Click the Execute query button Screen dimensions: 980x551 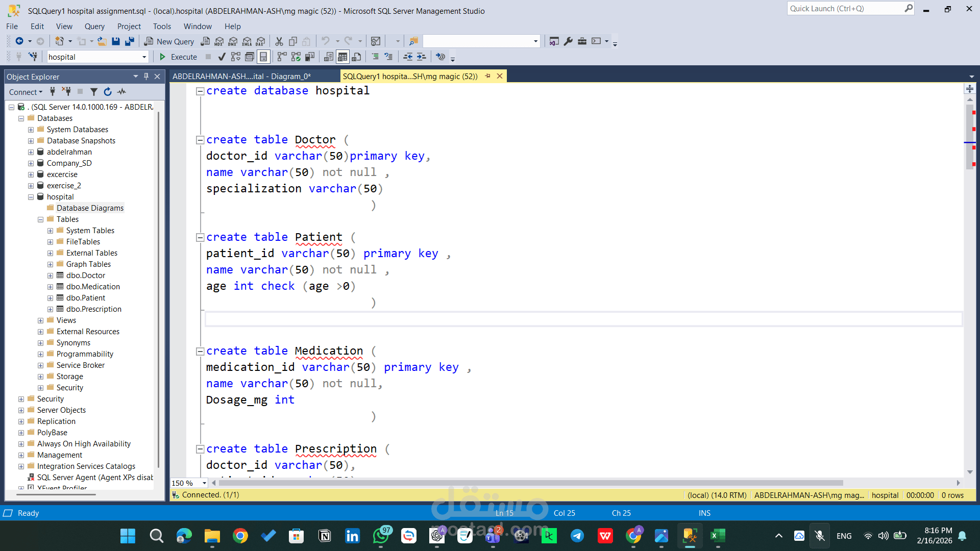pyautogui.click(x=178, y=57)
